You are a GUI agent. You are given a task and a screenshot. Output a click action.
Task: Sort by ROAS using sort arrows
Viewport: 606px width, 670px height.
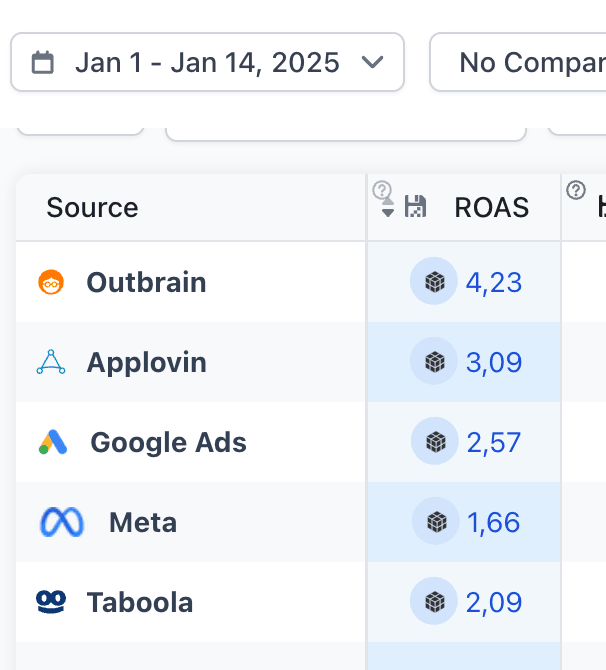tap(388, 207)
